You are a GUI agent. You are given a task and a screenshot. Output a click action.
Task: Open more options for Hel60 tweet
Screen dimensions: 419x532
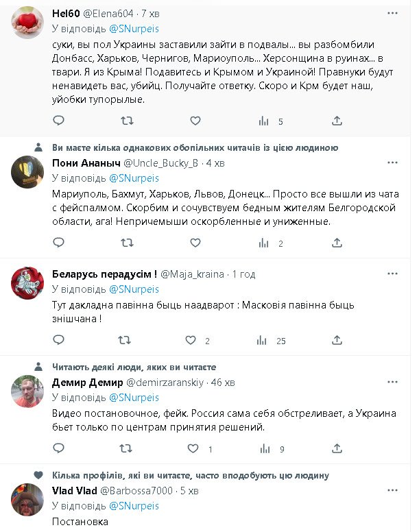392,14
